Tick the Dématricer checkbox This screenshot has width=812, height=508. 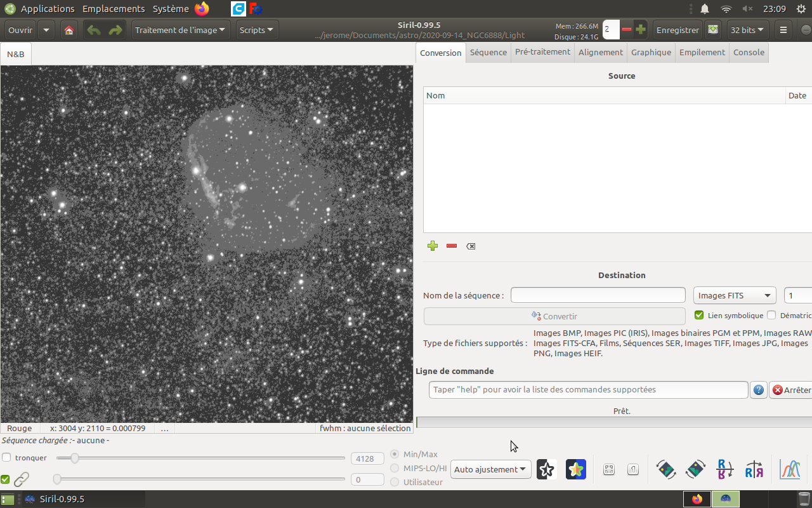771,316
